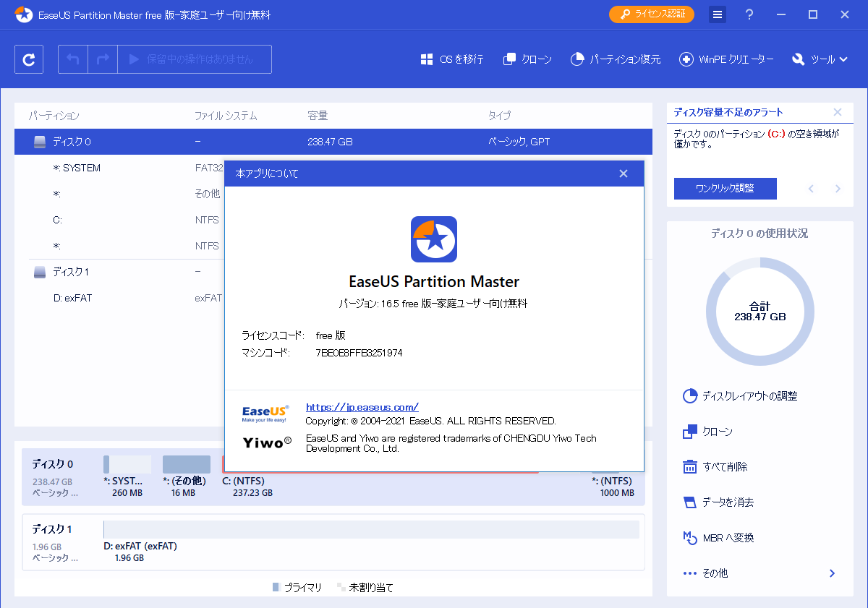Advance the disk alert carousel right arrow

837,189
